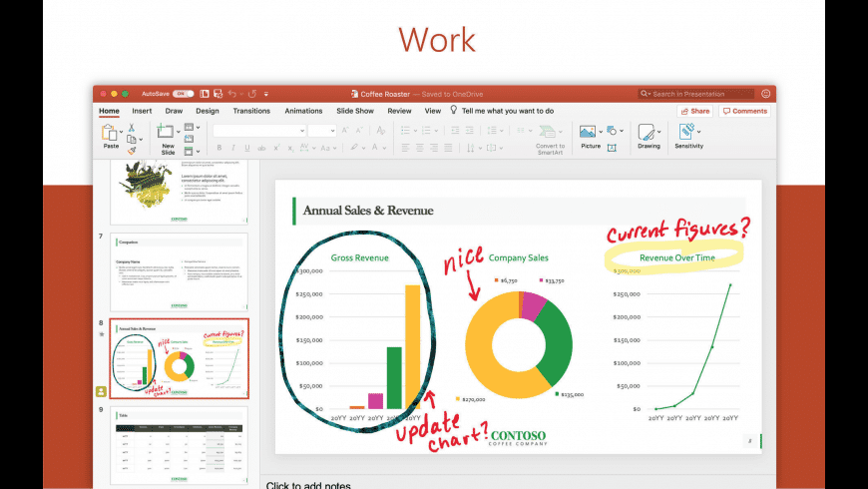
Task: Open the View tab
Action: (x=432, y=111)
